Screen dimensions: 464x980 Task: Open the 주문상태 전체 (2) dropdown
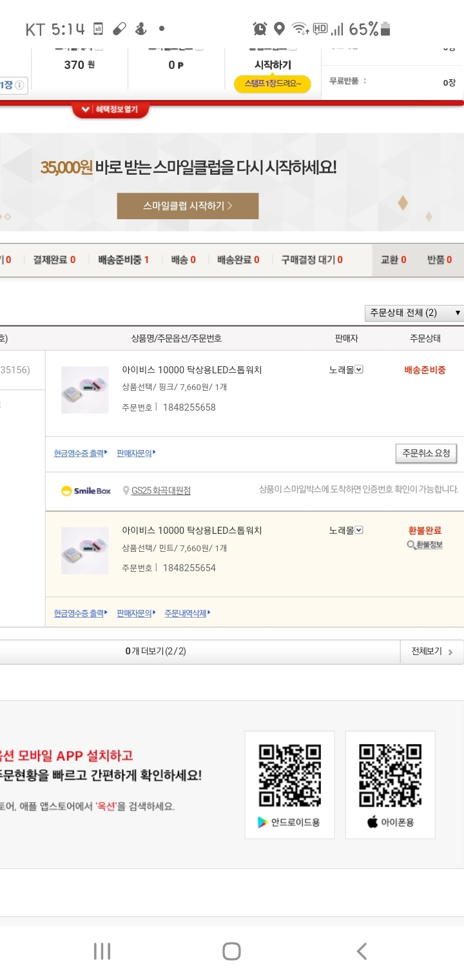414,313
